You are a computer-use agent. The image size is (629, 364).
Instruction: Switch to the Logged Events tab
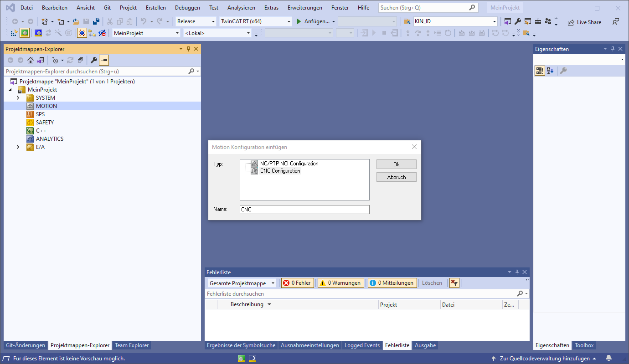[362, 345]
